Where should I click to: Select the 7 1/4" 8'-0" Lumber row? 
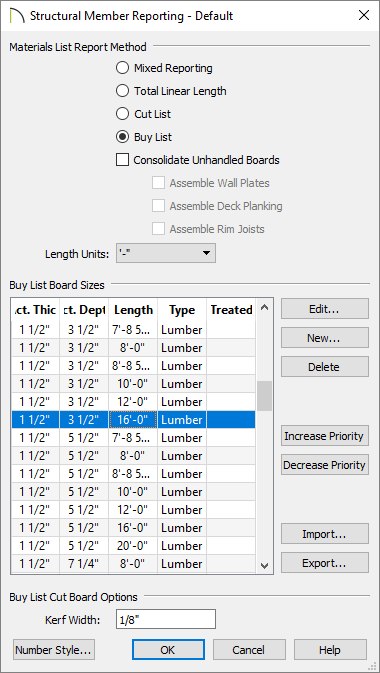(133, 564)
